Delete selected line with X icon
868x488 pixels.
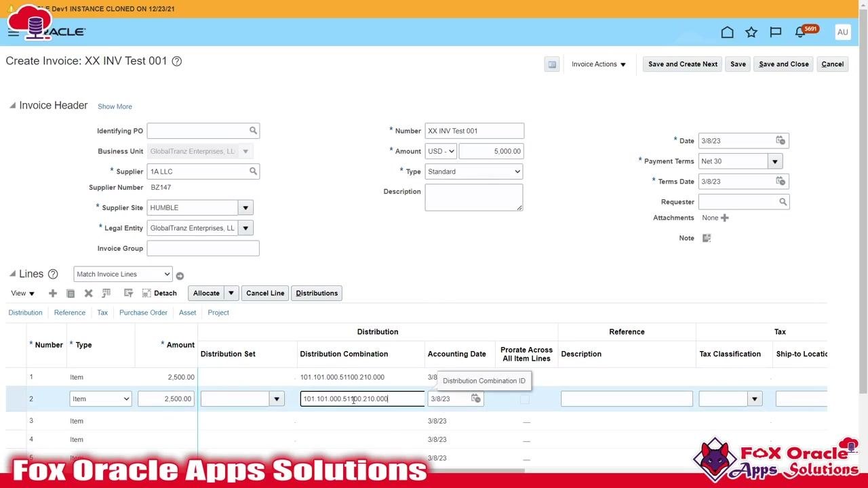[88, 293]
